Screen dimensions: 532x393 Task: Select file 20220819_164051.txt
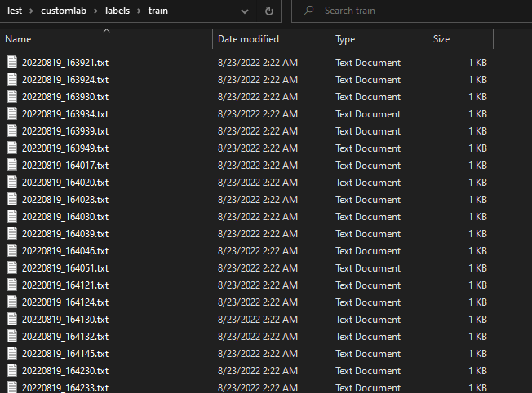pyautogui.click(x=65, y=268)
